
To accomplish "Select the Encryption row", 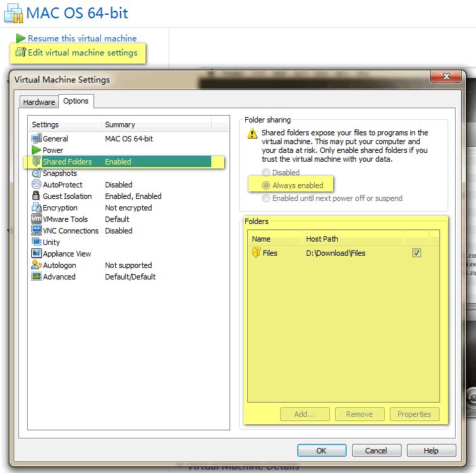I will [121, 208].
